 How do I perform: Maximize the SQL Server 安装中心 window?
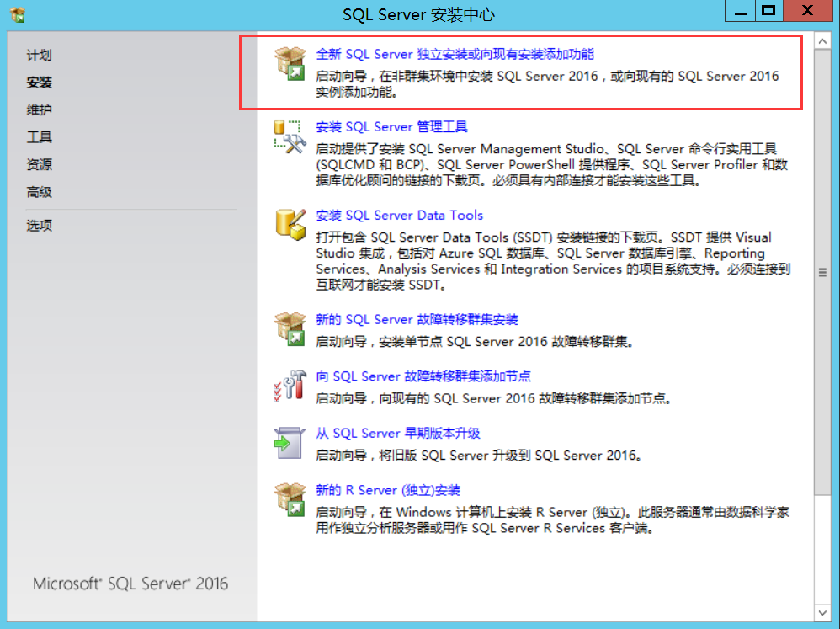[x=768, y=11]
